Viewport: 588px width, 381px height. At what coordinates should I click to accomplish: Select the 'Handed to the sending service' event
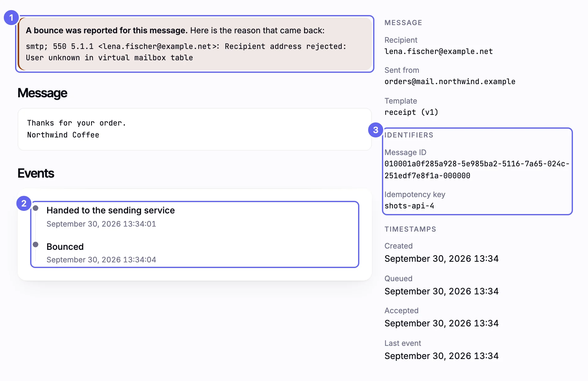pyautogui.click(x=111, y=210)
